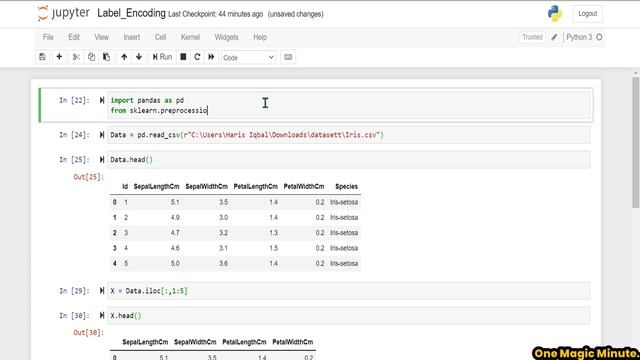Rename notebook via Label_Encoding title
Image resolution: width=640 pixels, height=360 pixels.
(x=131, y=13)
